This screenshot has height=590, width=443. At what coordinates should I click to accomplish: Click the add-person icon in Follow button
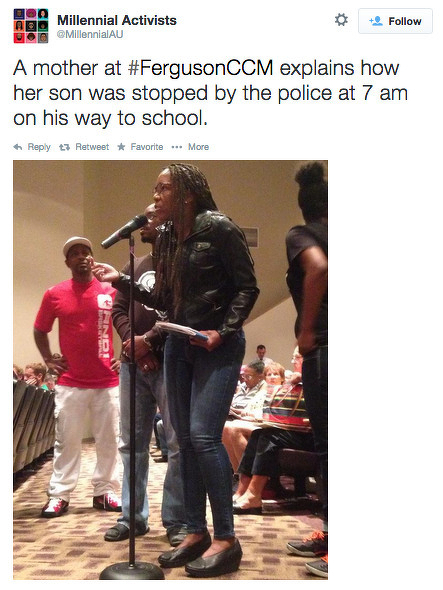click(376, 21)
